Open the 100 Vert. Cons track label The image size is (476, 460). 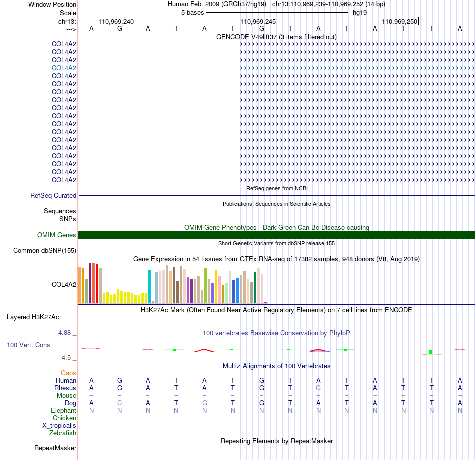click(28, 345)
